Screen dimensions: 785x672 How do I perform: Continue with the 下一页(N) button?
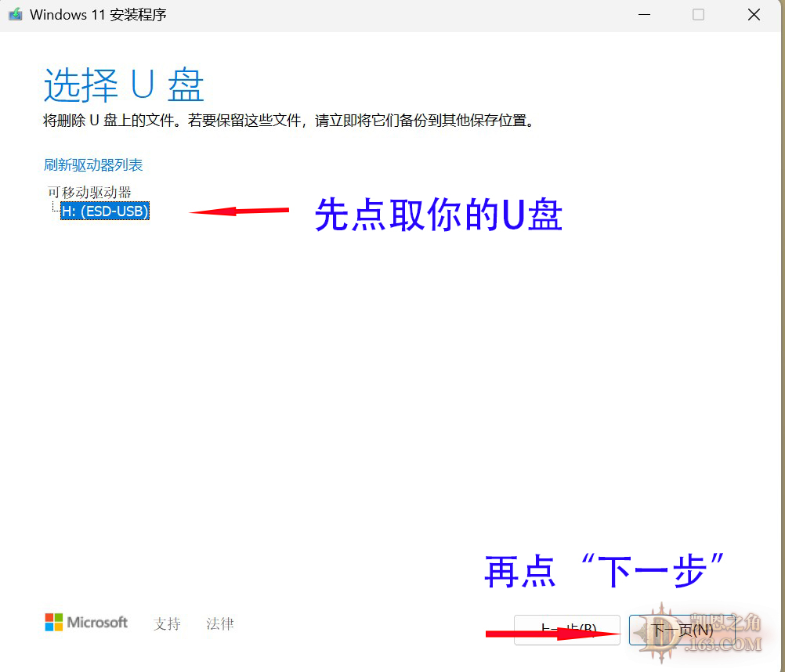682,630
